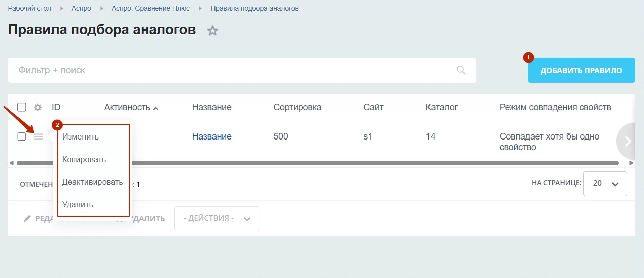Click the sort value 500 cell
Image resolution: width=644 pixels, height=278 pixels.
281,136
